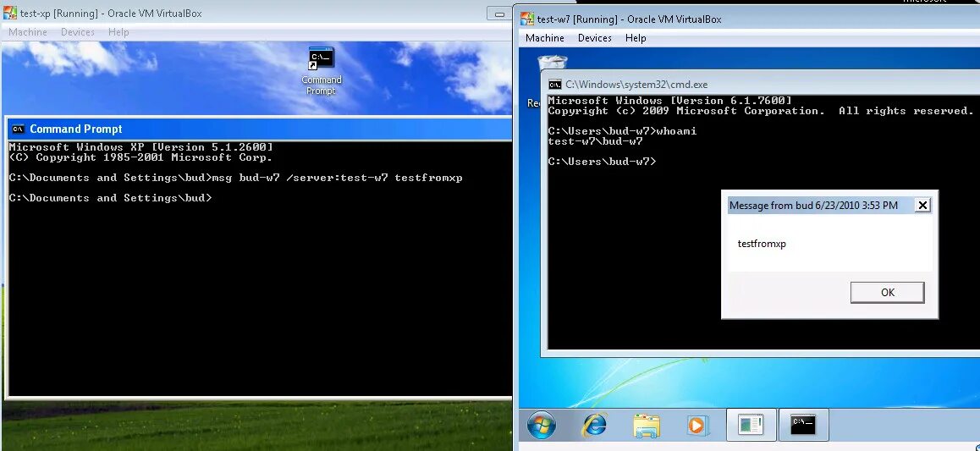Close the Message from bud dialog
The image size is (980, 451).
(922, 205)
